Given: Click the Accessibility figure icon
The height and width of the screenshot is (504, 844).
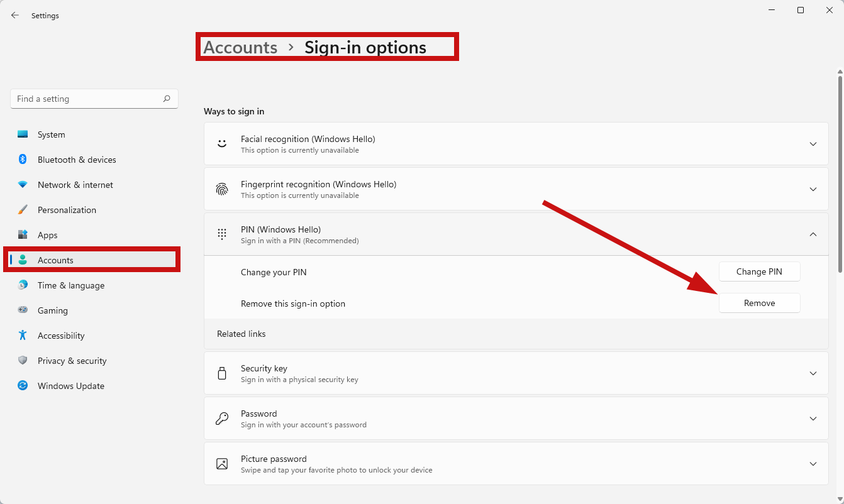Looking at the screenshot, I should tap(23, 336).
